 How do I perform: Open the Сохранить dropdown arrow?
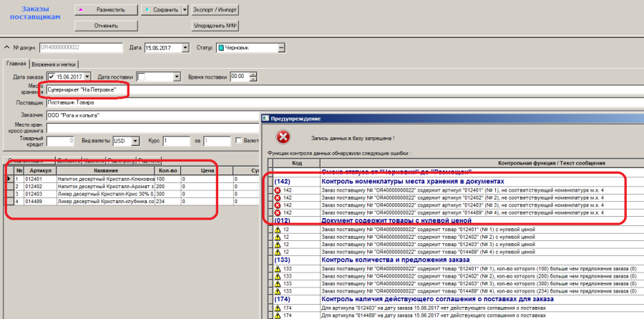[x=185, y=10]
